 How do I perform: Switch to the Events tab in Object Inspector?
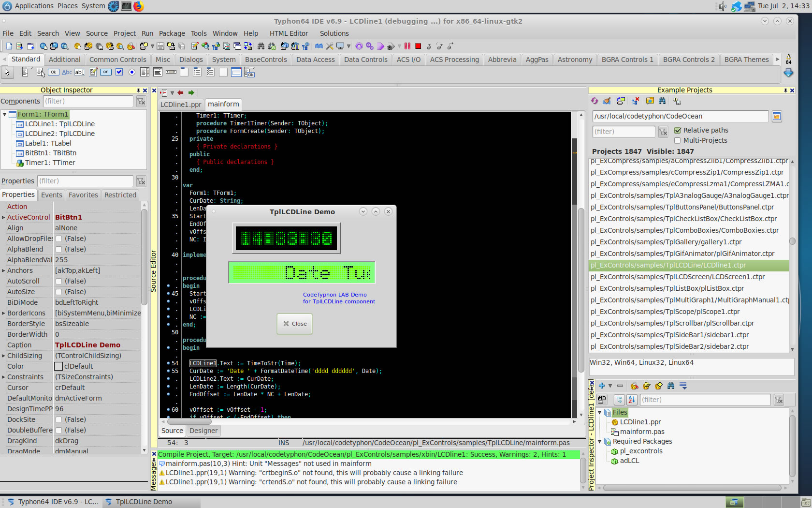pos(51,195)
